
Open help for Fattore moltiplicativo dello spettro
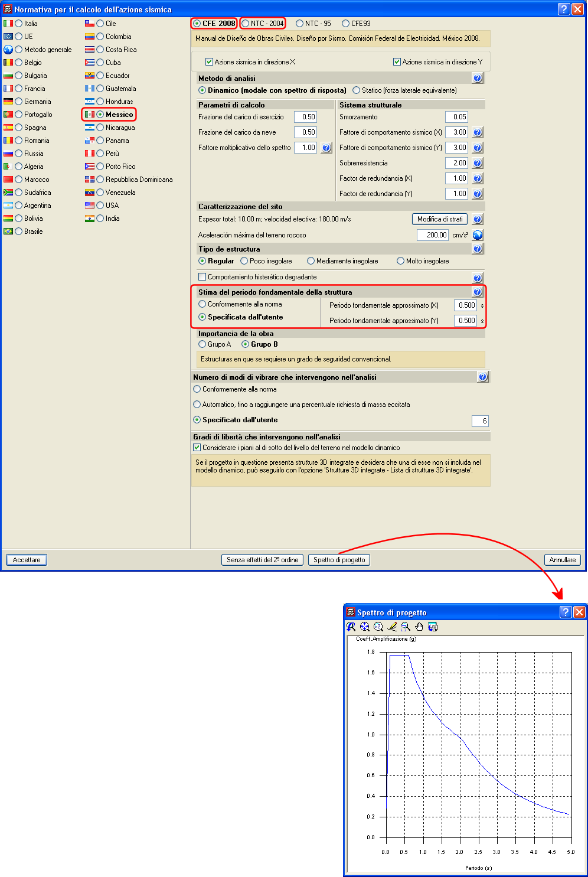pos(326,148)
